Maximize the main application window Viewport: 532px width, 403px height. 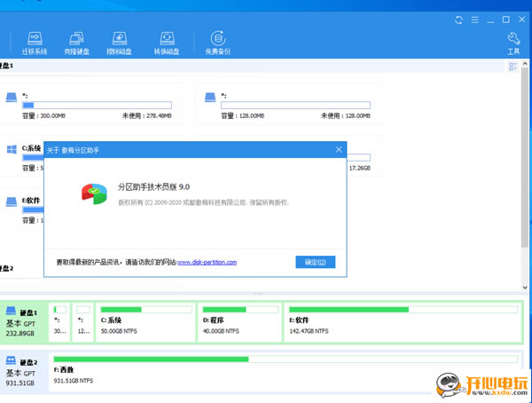(506, 20)
